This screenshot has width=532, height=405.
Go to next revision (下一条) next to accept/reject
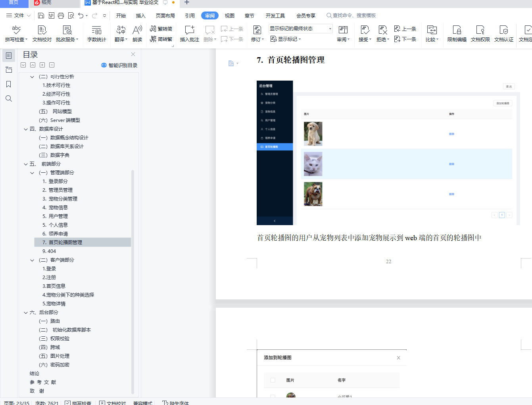coord(405,39)
